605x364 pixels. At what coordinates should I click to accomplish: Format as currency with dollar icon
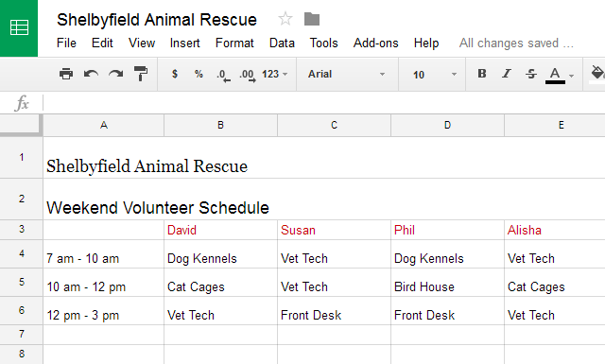point(175,74)
